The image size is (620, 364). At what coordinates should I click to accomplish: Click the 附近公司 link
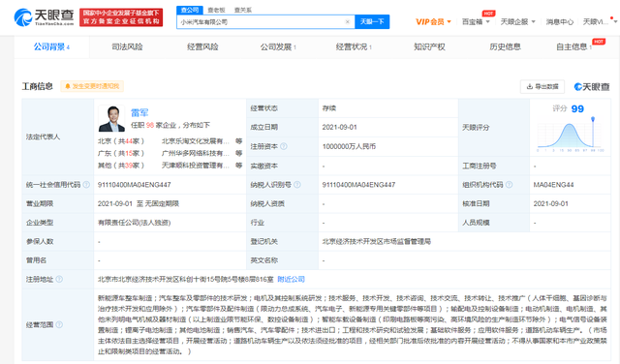[x=291, y=279]
